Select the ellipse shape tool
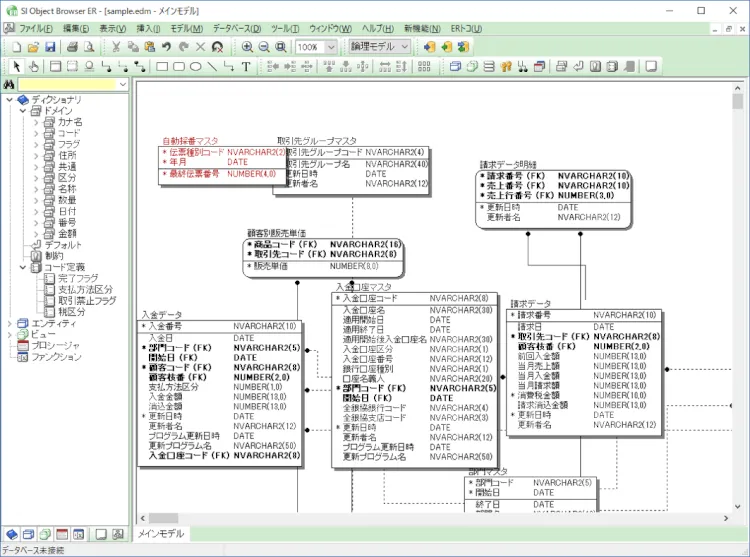Screen dimensions: 750x557 (195, 67)
